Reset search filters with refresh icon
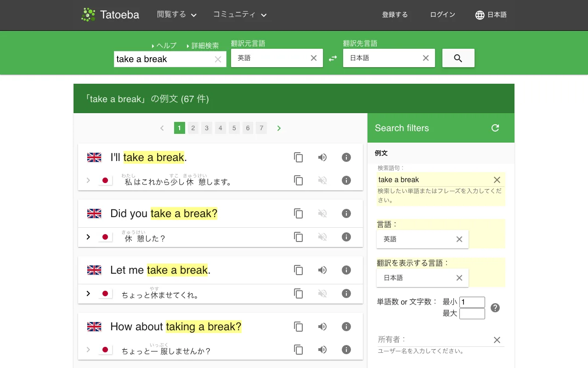Screen dimensions: 588x368 point(495,128)
